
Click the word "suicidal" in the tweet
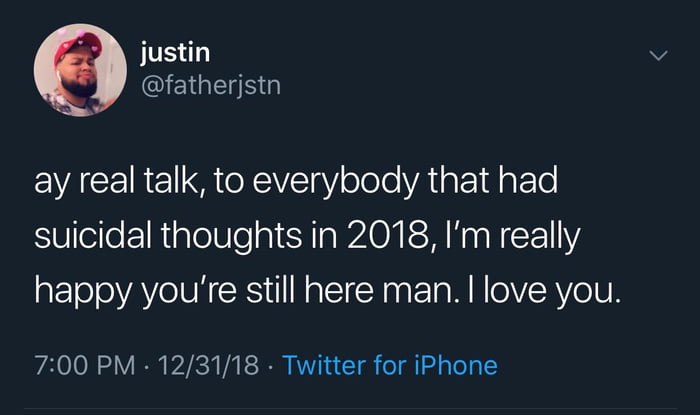click(x=94, y=238)
